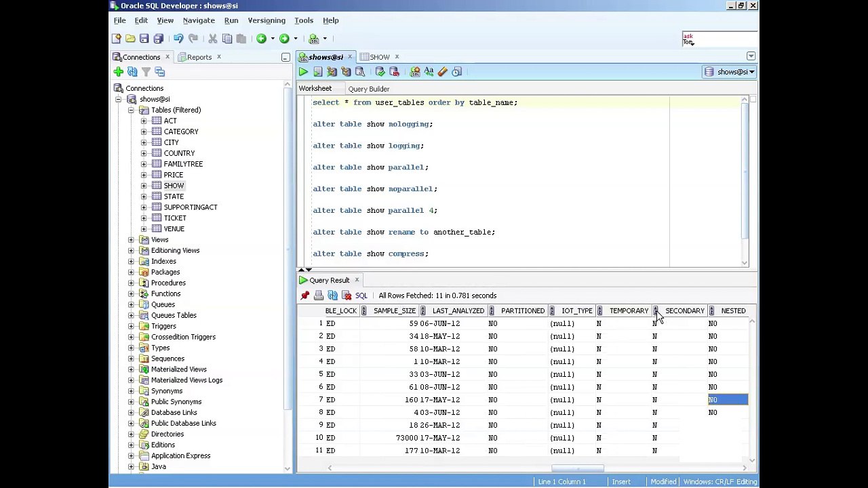The width and height of the screenshot is (868, 488).
Task: Click the Insert mode status bar indicator
Action: pos(621,482)
